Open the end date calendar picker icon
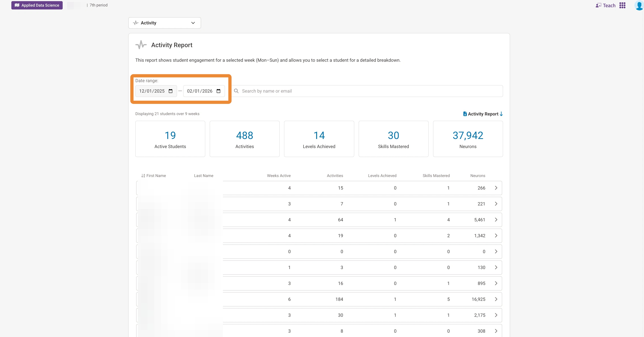The width and height of the screenshot is (644, 337). (x=218, y=91)
